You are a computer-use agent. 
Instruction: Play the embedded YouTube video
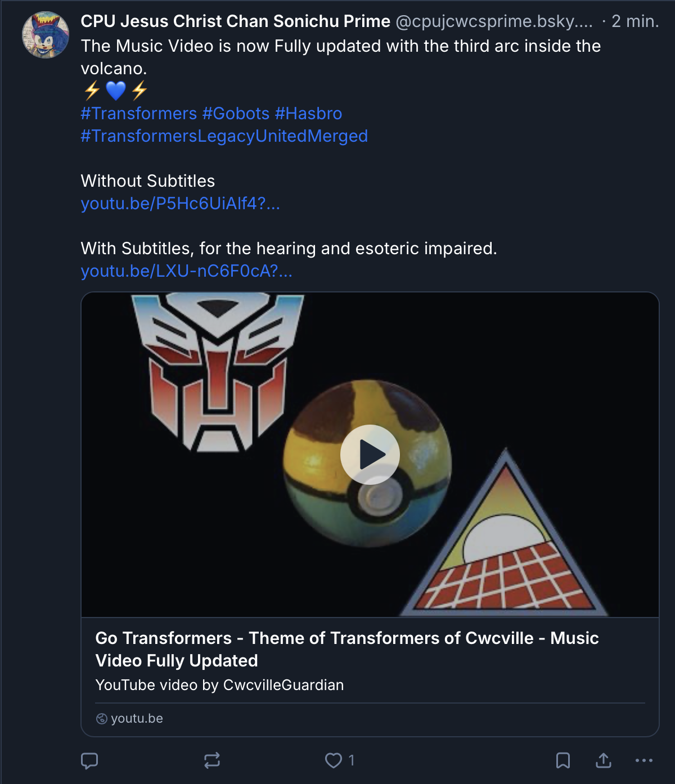(370, 454)
